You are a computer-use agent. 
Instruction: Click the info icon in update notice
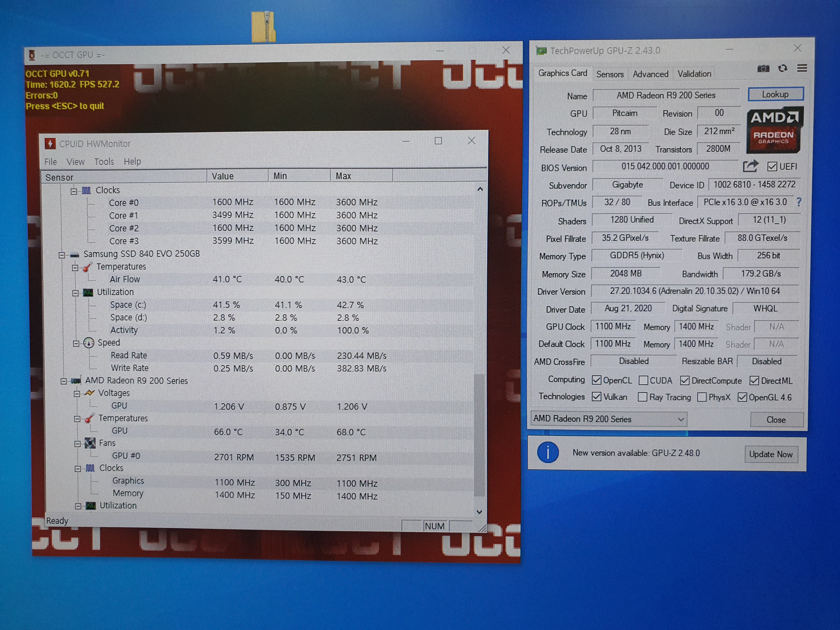pyautogui.click(x=547, y=453)
